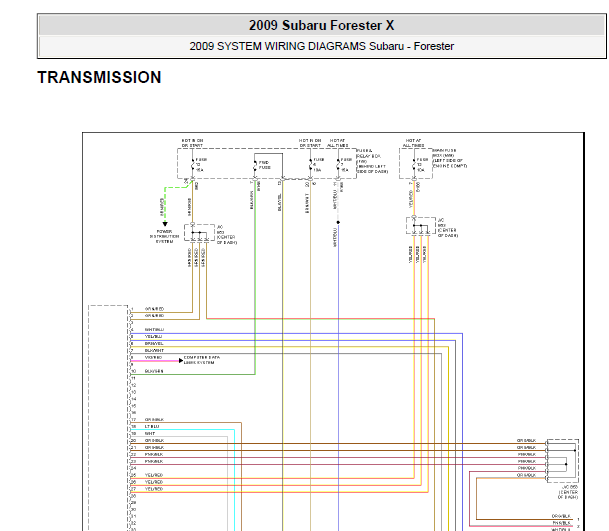Screen dimensions: 609x531
Task: Click PNK/BLK label at connector pin 23
Action: (x=154, y=461)
